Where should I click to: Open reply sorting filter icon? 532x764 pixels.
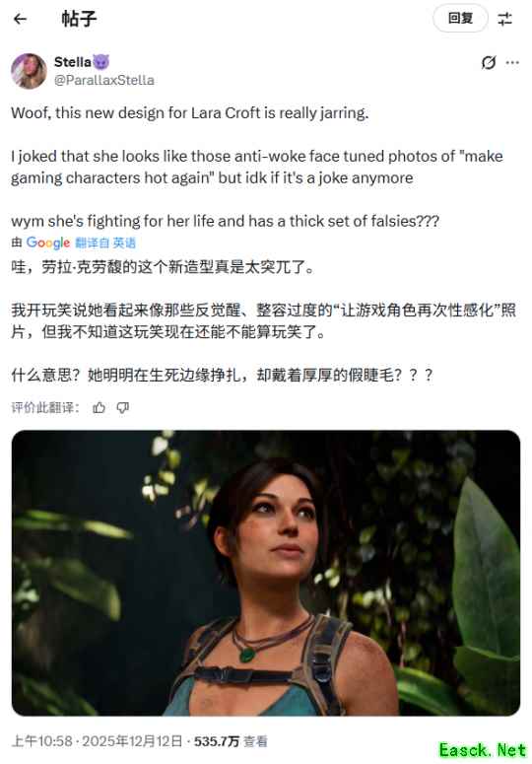pyautogui.click(x=504, y=19)
